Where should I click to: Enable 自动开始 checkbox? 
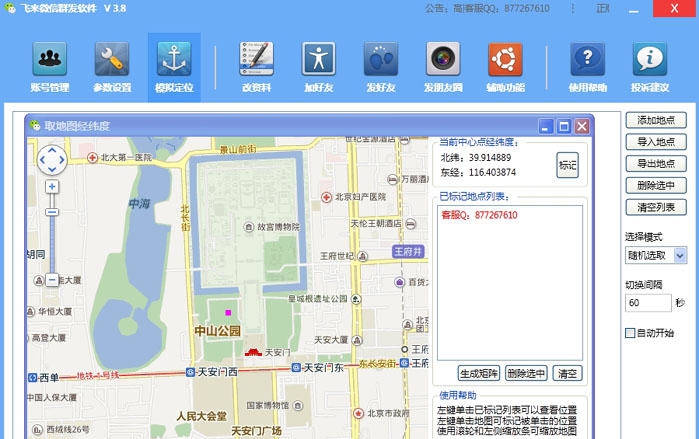(x=630, y=333)
